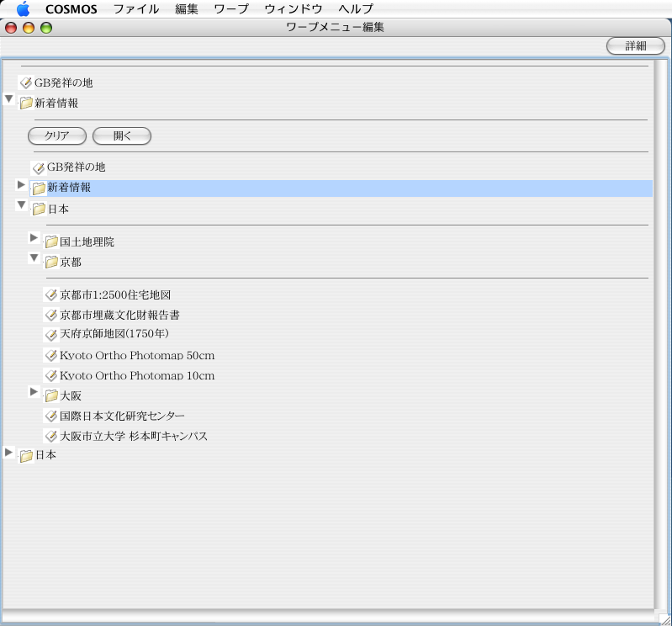The width and height of the screenshot is (672, 626).
Task: Expand the highlighted 新着情報 folder
Action: [x=21, y=184]
